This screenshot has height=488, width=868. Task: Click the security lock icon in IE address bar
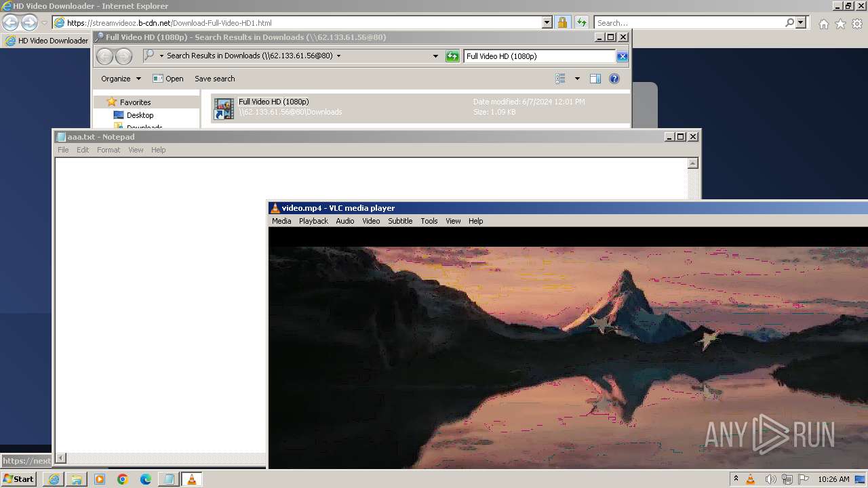click(562, 22)
